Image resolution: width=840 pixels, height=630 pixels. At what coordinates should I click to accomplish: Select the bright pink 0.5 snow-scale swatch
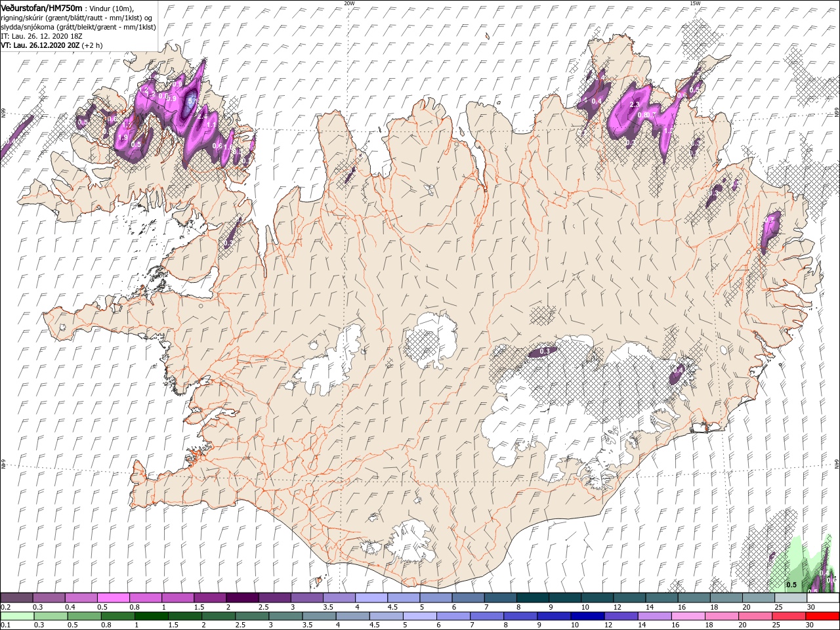click(114, 598)
